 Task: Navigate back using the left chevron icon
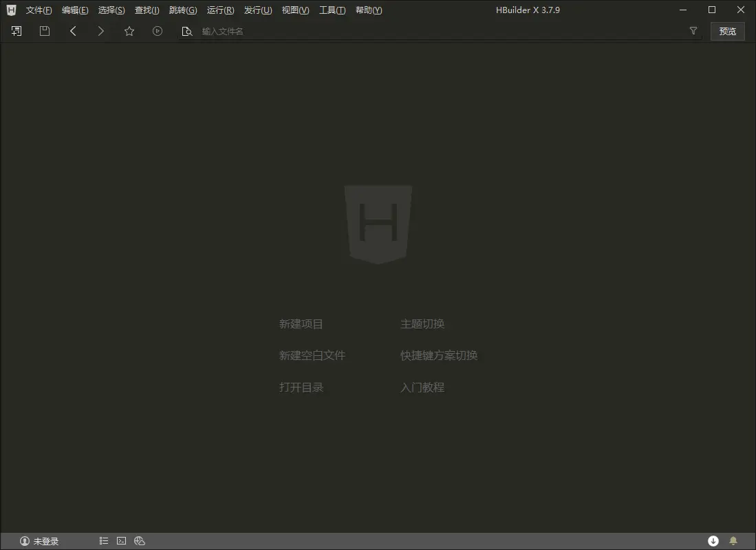click(73, 30)
